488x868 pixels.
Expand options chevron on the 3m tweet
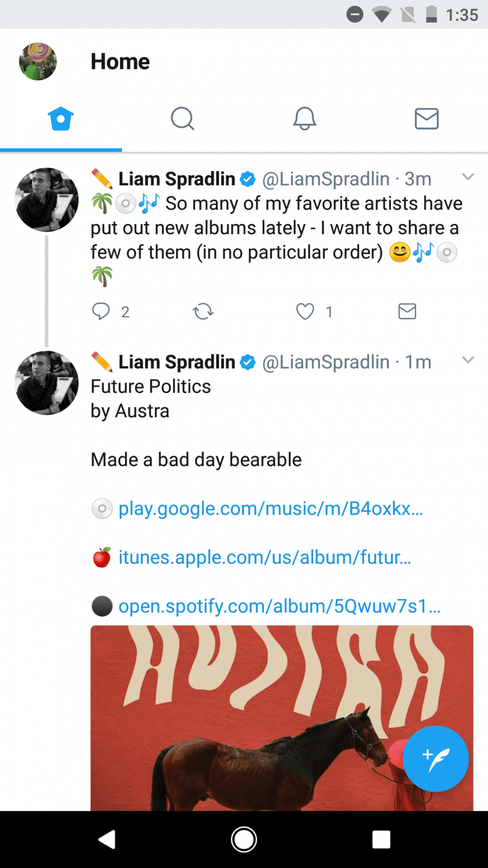pos(468,177)
